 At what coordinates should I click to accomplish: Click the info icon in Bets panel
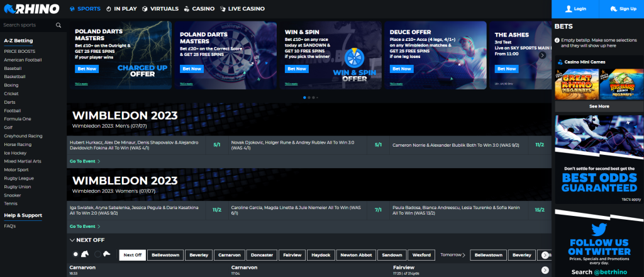point(557,40)
